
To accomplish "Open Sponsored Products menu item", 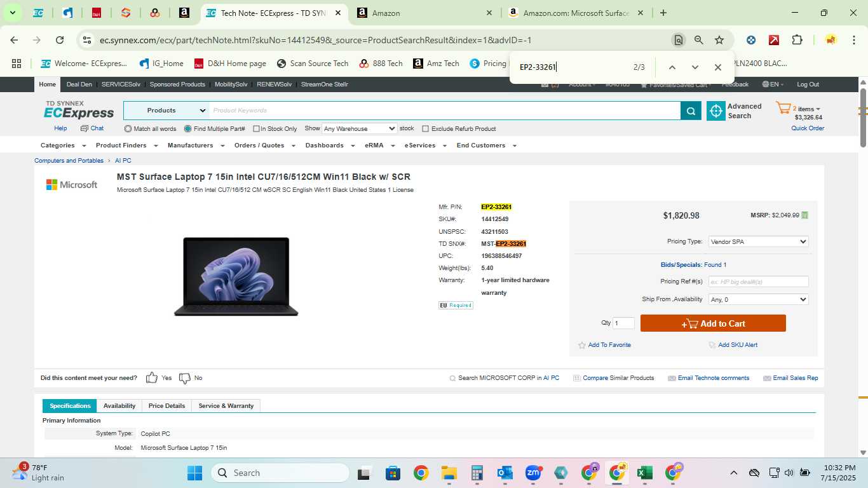I will click(x=177, y=85).
